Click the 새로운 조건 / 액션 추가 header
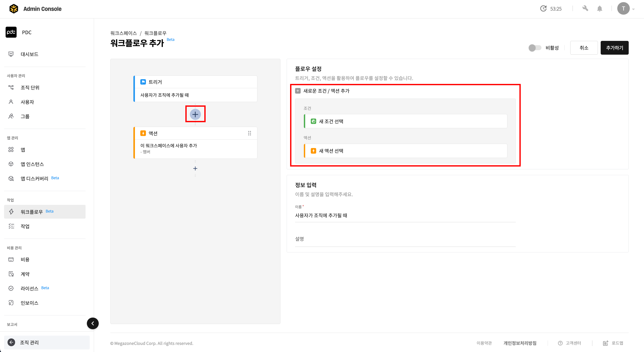Image resolution: width=644 pixels, height=352 pixels. tap(326, 91)
